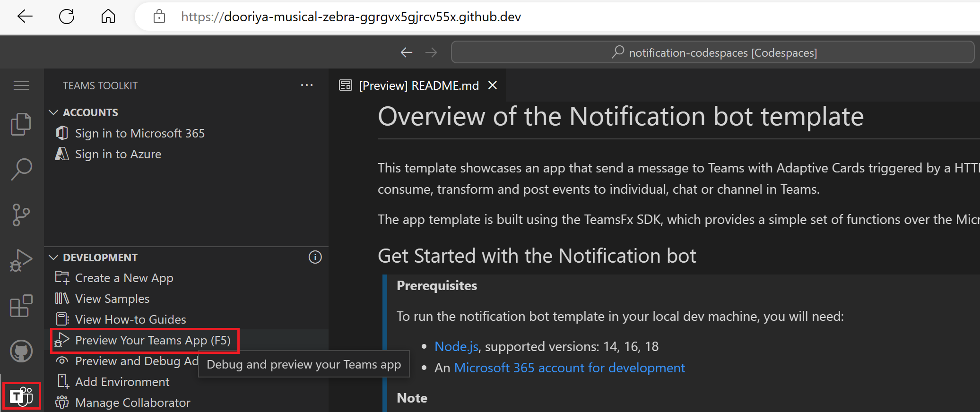
Task: Click the README preview tab icon
Action: [x=346, y=85]
